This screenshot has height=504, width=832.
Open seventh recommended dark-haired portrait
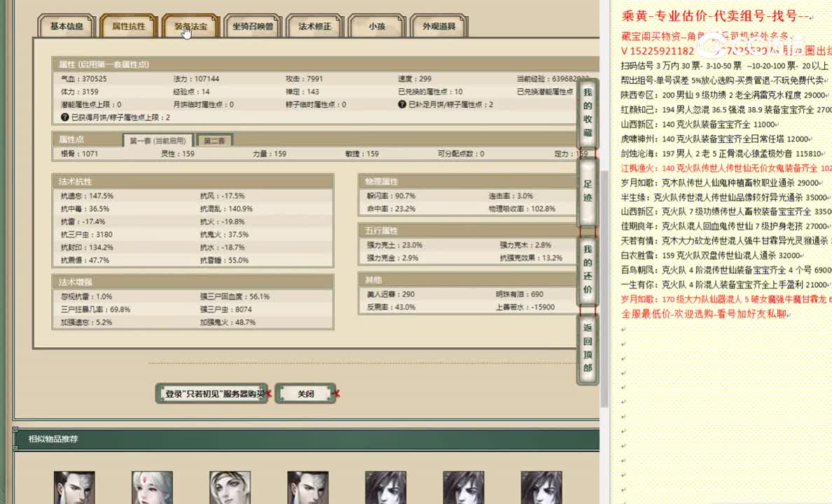click(x=541, y=487)
